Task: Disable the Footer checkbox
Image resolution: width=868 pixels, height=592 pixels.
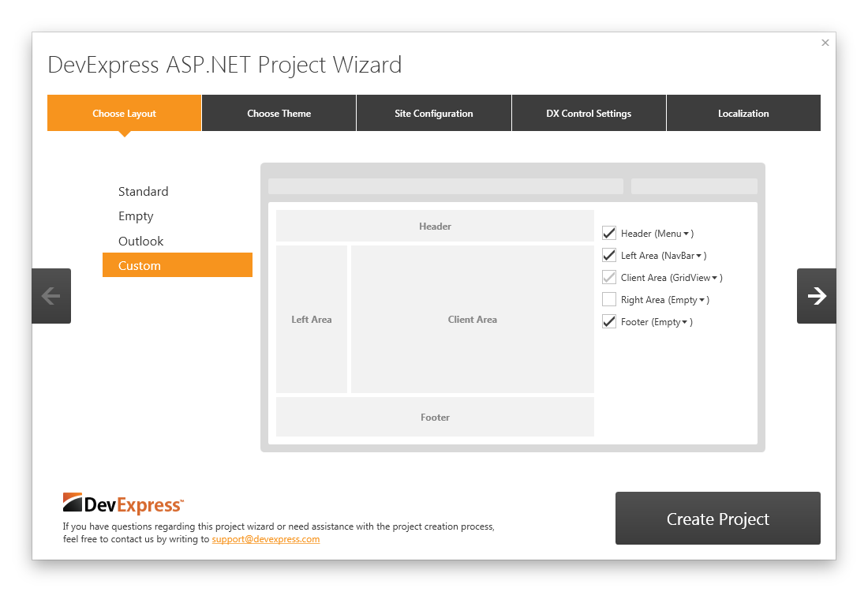Action: [x=609, y=321]
